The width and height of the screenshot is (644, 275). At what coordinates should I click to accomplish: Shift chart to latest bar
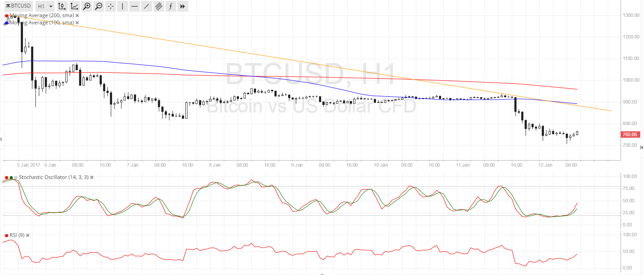click(183, 6)
